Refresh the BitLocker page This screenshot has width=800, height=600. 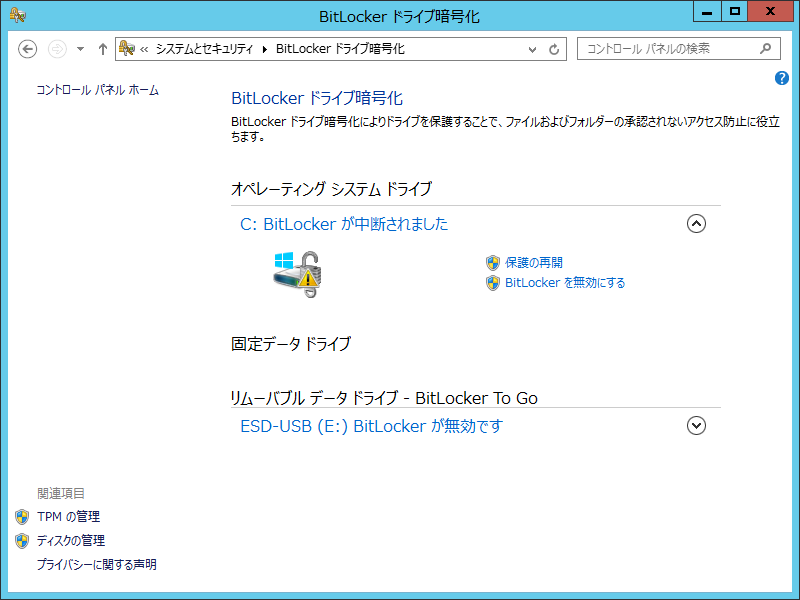point(554,49)
